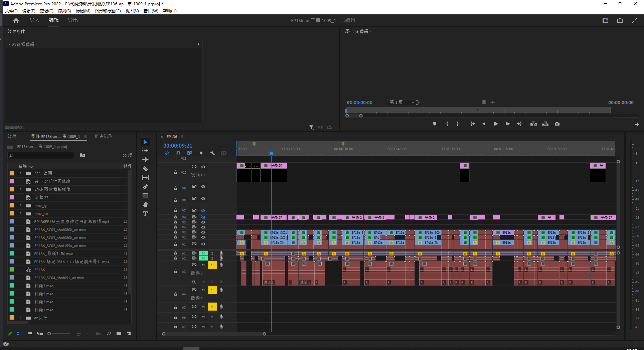
Task: Expand the 文字说明 bin folder
Action: (21, 173)
